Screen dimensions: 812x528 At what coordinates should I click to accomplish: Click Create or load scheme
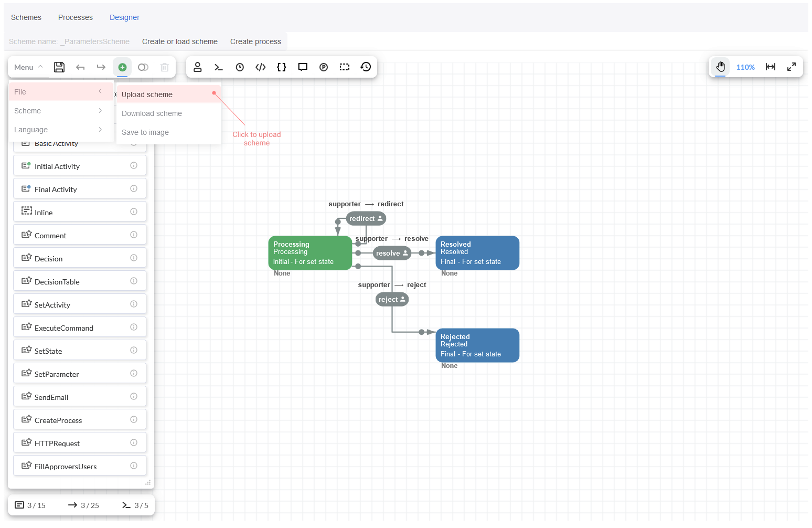[x=180, y=41]
